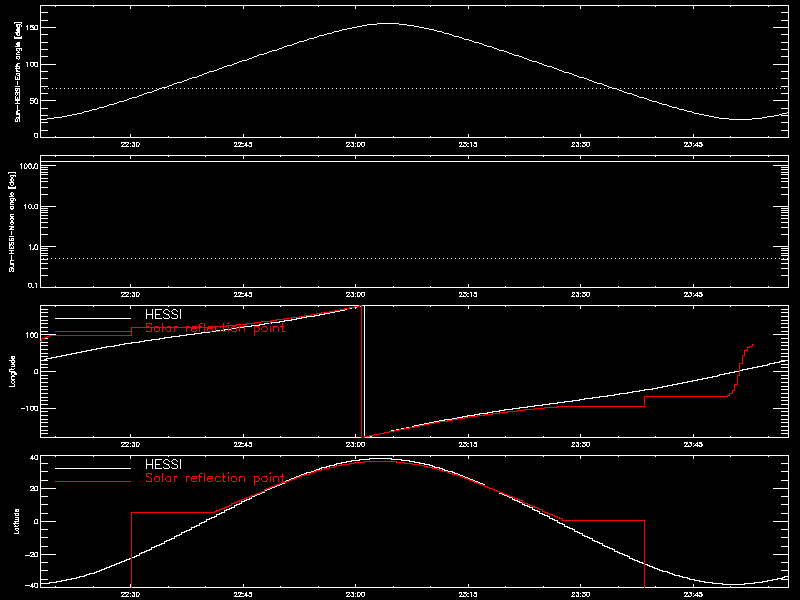Click '22:30' time label under Latitude plot
This screenshot has height=600, width=800.
pyautogui.click(x=131, y=595)
